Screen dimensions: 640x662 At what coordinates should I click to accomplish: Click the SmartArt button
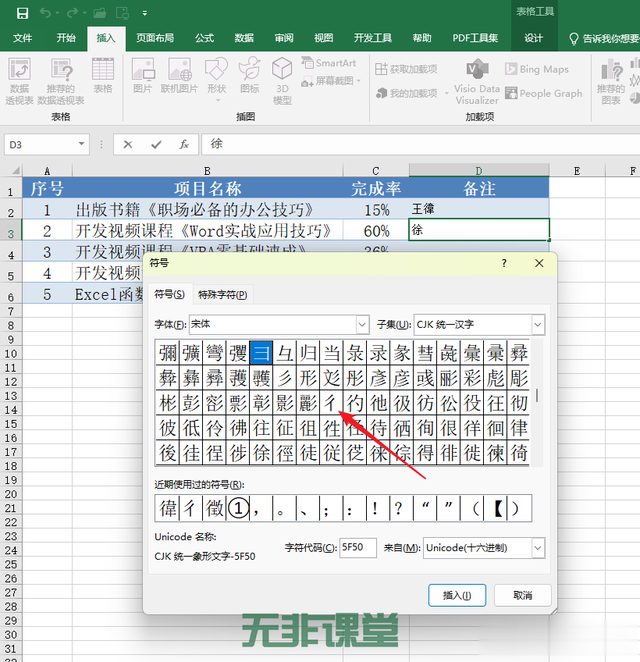click(328, 63)
